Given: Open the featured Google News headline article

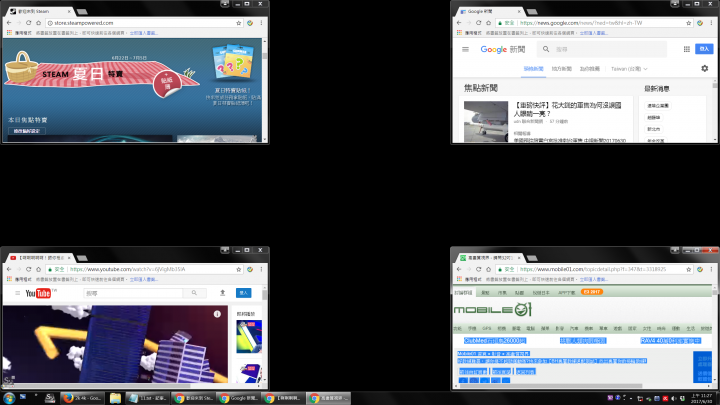Looking at the screenshot, I should click(567, 109).
